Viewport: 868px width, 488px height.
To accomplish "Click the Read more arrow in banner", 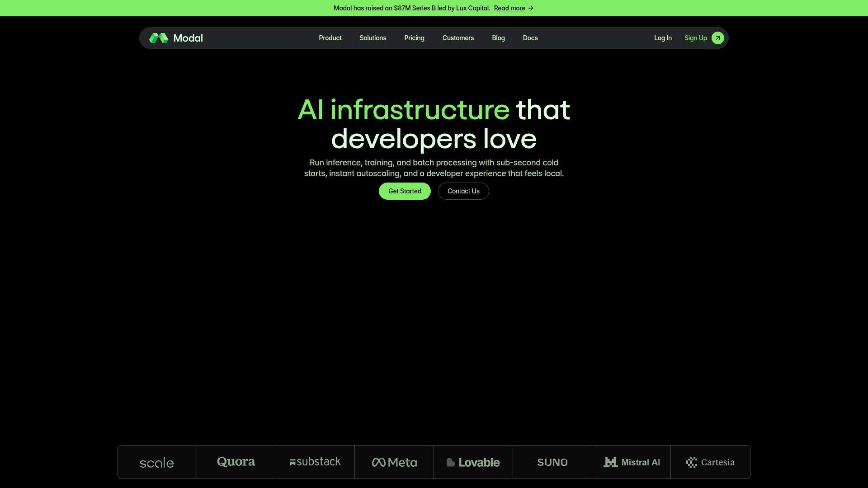I will click(530, 8).
